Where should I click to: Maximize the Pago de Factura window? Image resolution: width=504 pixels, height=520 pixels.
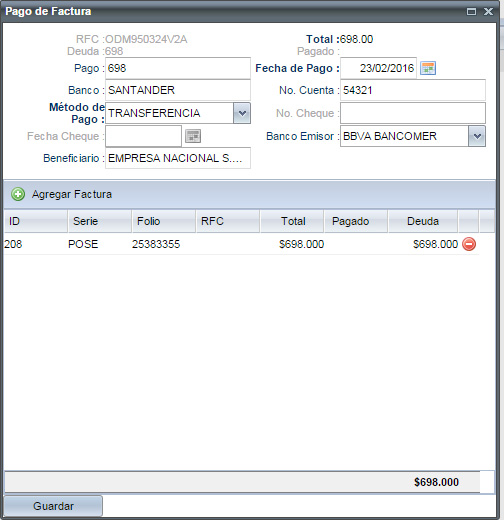[x=471, y=12]
